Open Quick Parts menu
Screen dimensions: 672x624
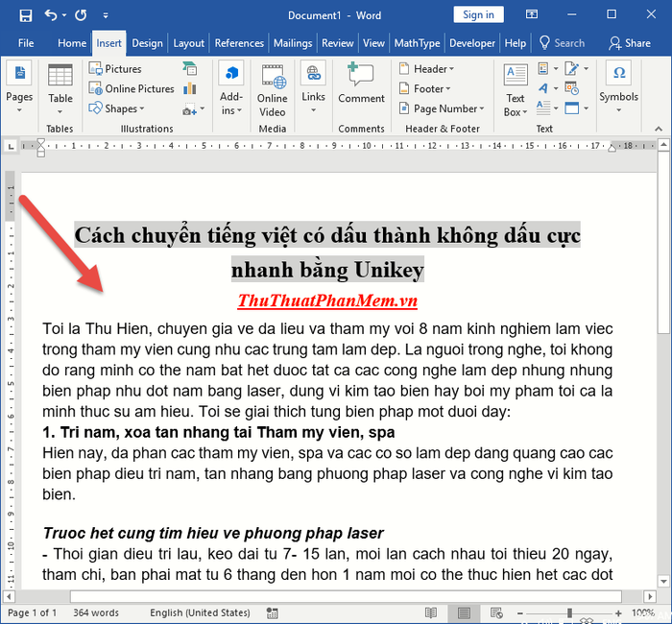548,68
